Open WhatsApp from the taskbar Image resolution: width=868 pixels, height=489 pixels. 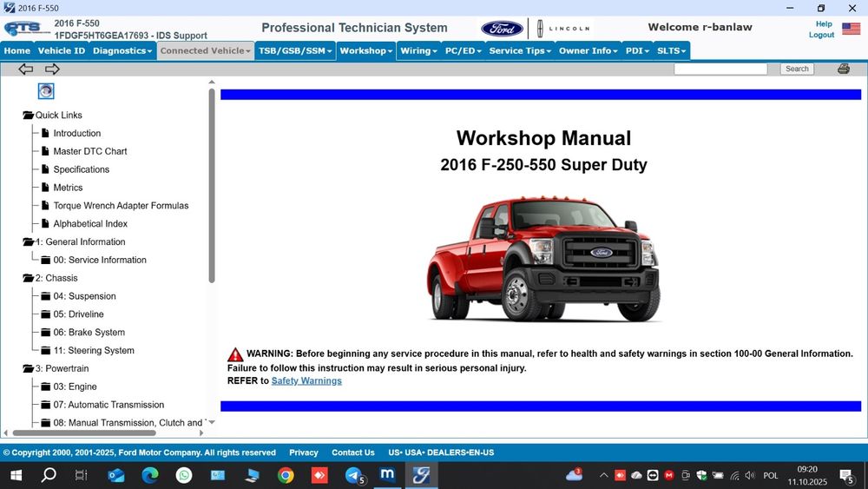[x=184, y=475]
